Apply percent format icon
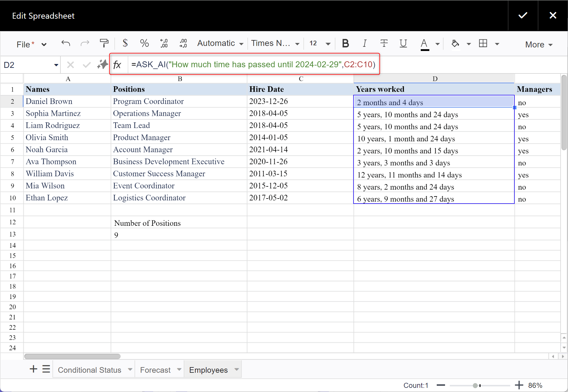The height and width of the screenshot is (392, 568). (144, 44)
